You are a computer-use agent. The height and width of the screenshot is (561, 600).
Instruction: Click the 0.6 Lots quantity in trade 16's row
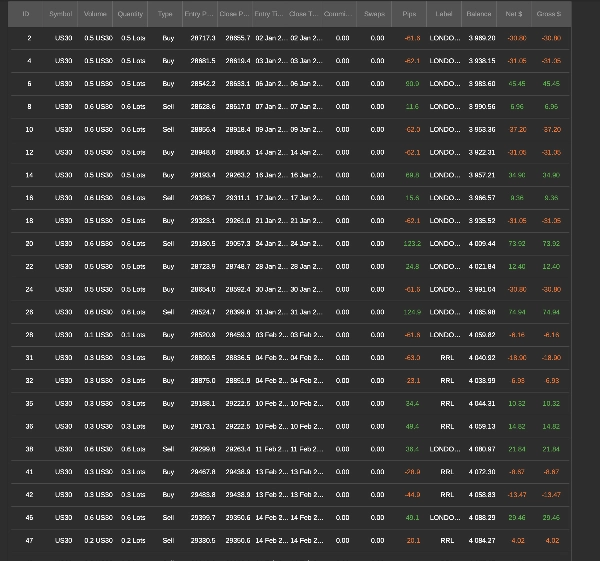point(133,198)
